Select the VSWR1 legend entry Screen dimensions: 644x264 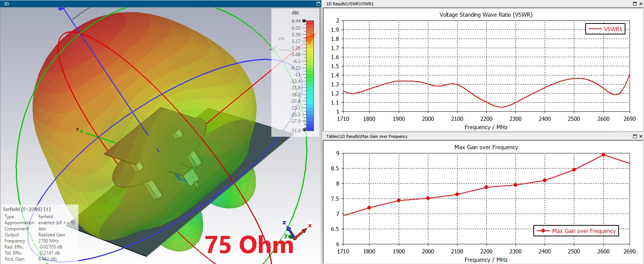click(x=605, y=29)
